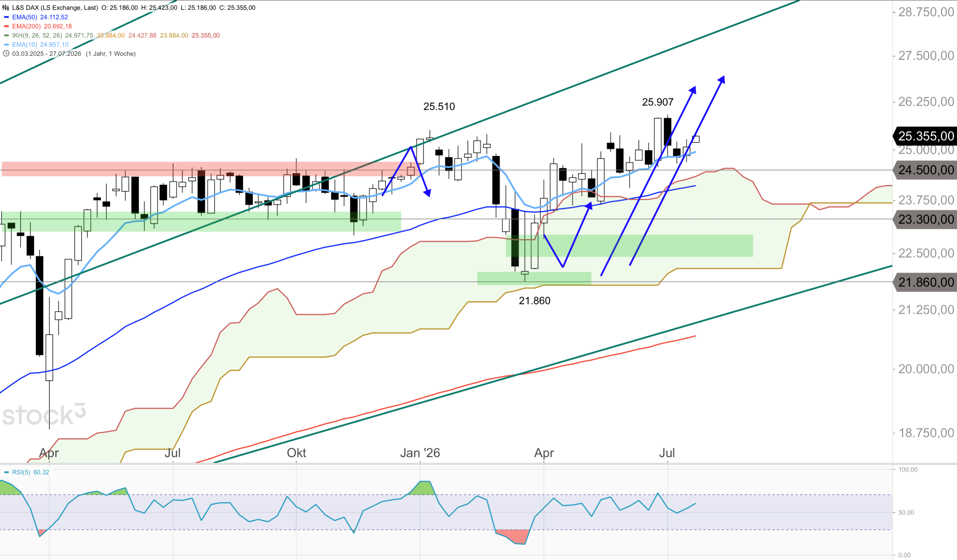Click the 25.907 high annotation label
The image size is (957, 560).
[658, 102]
